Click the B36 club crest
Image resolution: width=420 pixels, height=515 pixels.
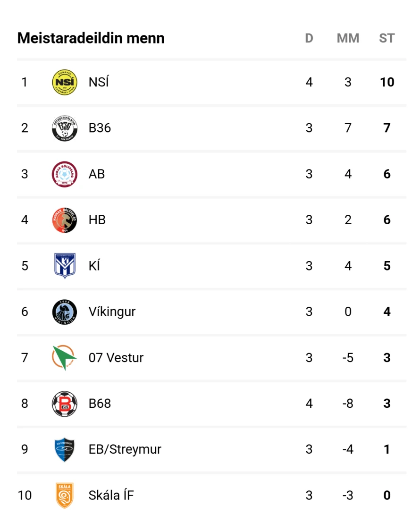64,128
